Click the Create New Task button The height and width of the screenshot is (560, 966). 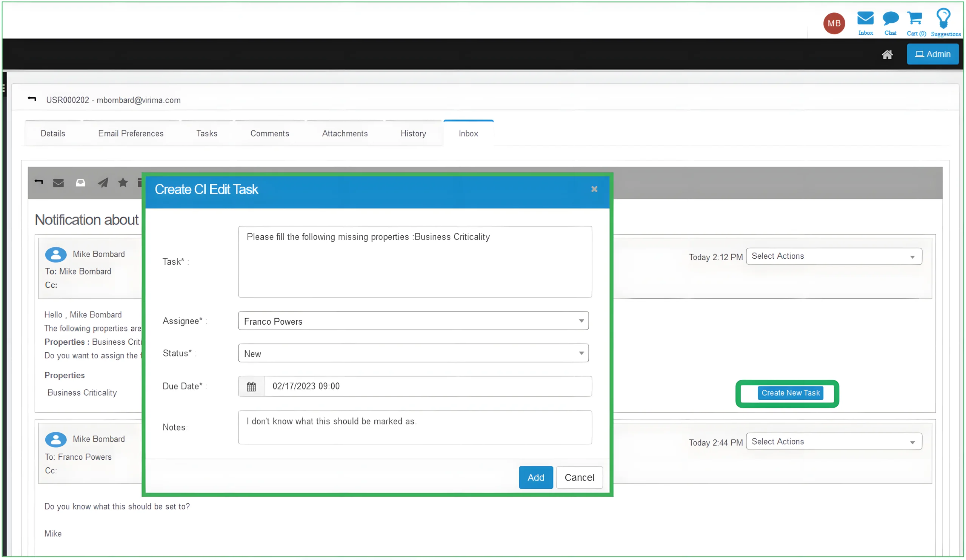click(791, 393)
